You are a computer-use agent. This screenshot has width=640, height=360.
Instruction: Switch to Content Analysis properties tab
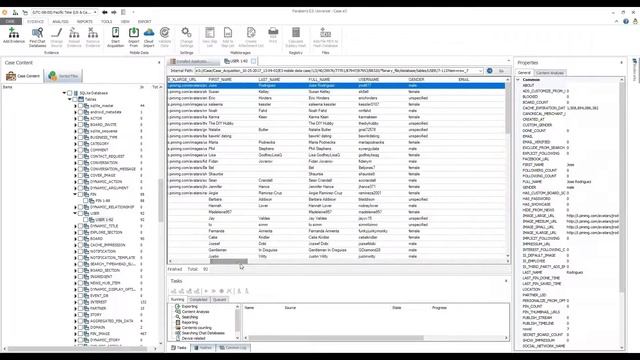[x=550, y=73]
